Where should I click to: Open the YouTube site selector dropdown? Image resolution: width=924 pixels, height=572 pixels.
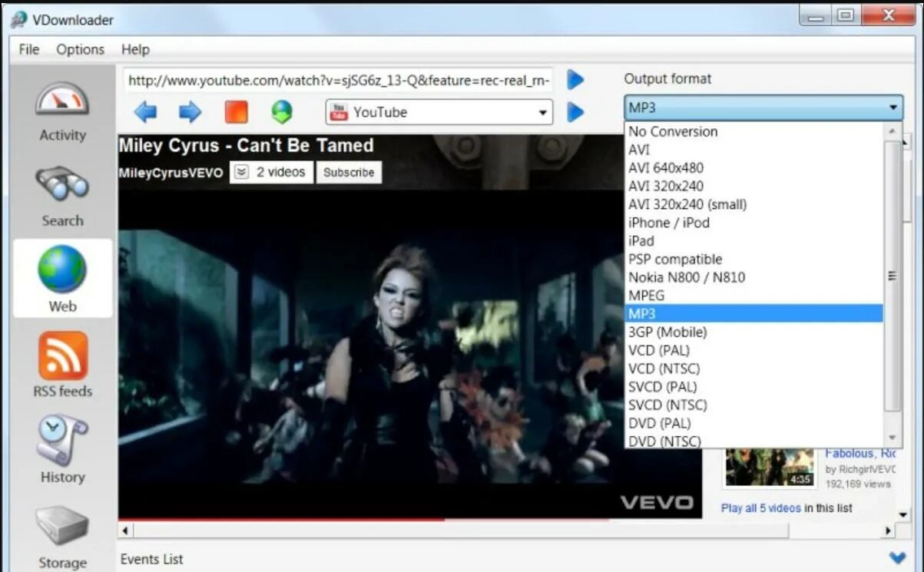click(x=439, y=112)
